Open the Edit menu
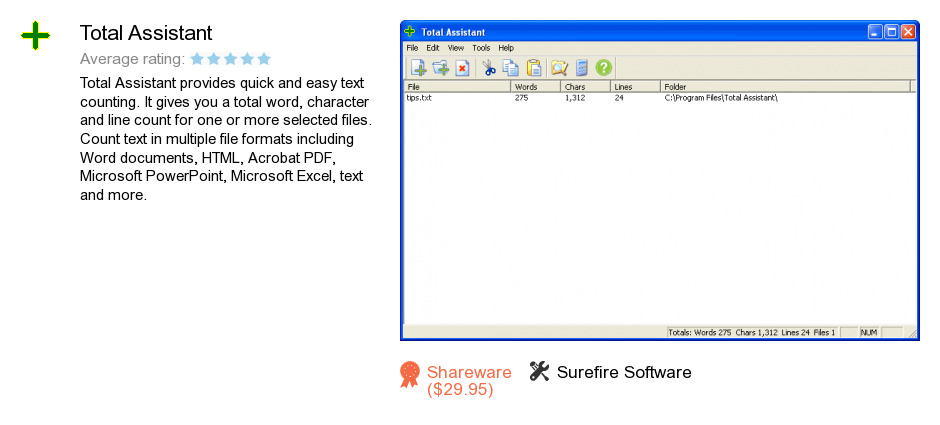Screen dimensions: 940x425 [433, 48]
